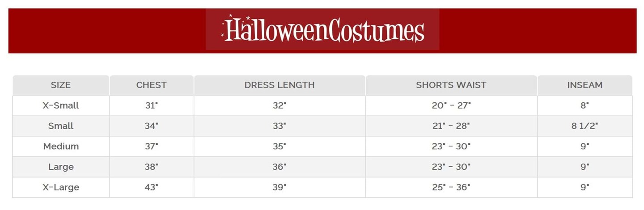Select the Medium size row label
The height and width of the screenshot is (210, 644).
click(61, 147)
